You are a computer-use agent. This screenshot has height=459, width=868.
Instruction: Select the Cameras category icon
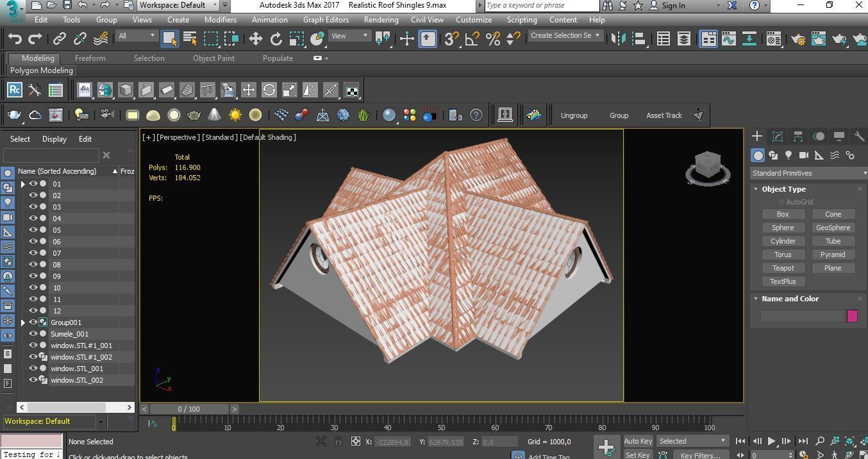pyautogui.click(x=804, y=155)
